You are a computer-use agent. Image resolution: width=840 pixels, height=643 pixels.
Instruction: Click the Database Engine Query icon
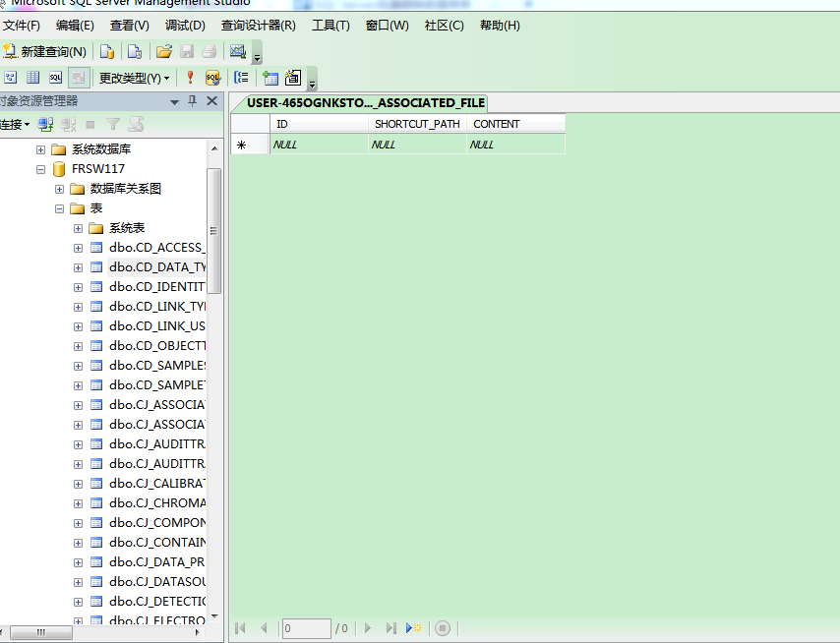pyautogui.click(x=107, y=51)
